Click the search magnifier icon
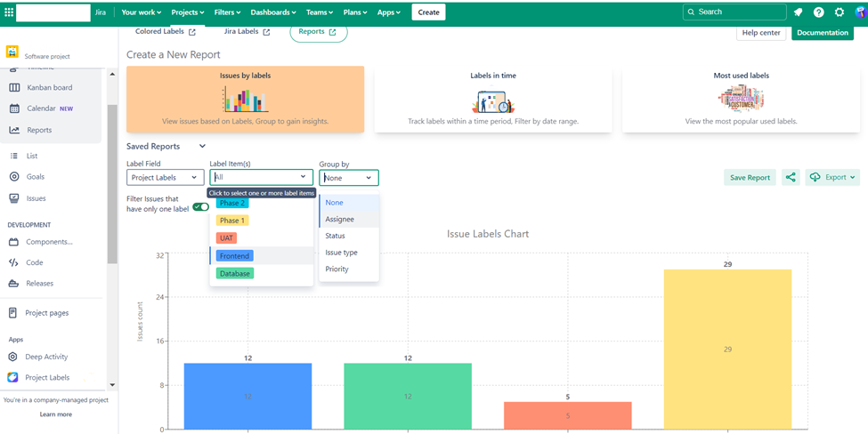The width and height of the screenshot is (868, 434). [690, 12]
